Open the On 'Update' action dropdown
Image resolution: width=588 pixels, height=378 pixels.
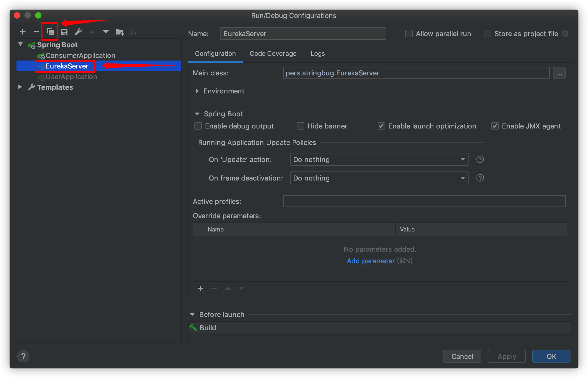[379, 159]
